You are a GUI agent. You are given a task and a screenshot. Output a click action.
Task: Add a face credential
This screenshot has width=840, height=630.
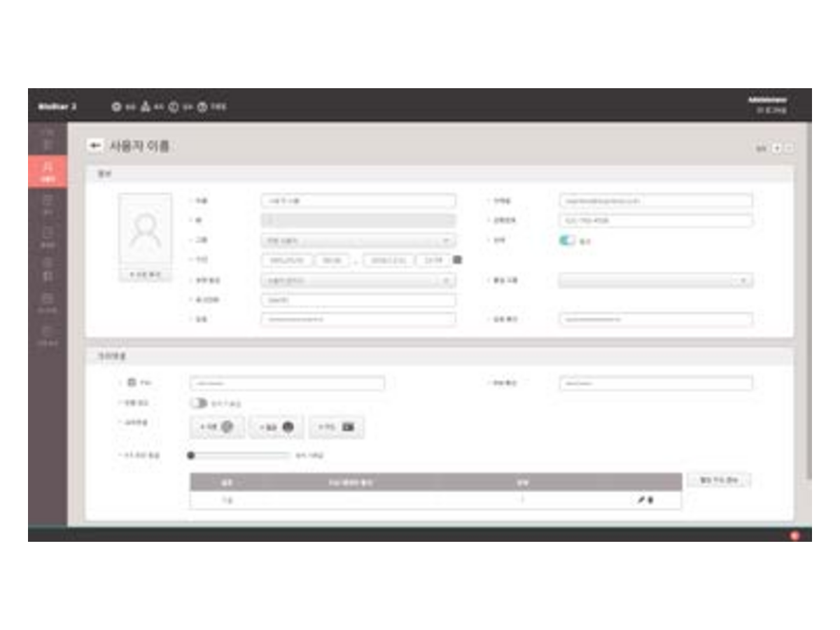pos(276,427)
